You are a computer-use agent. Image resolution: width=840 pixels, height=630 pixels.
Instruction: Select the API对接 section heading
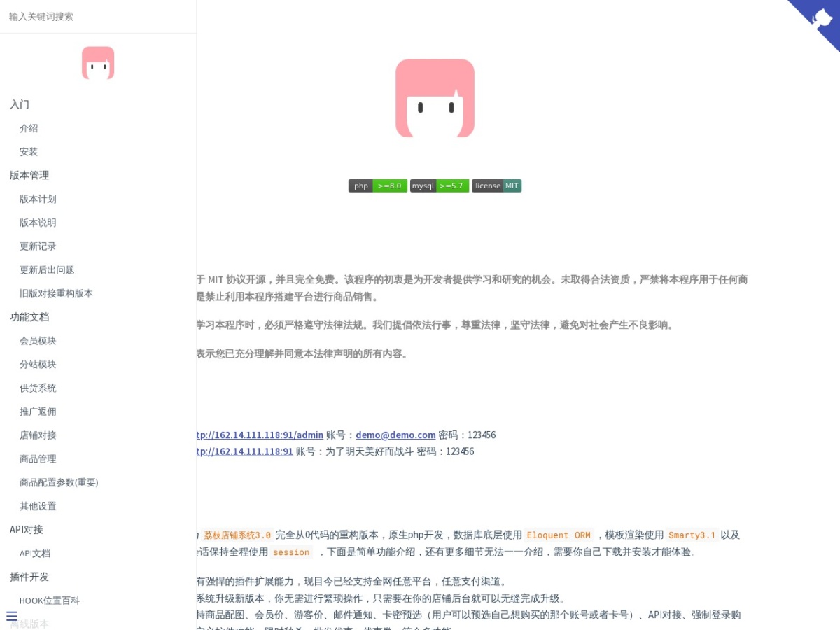(27, 529)
